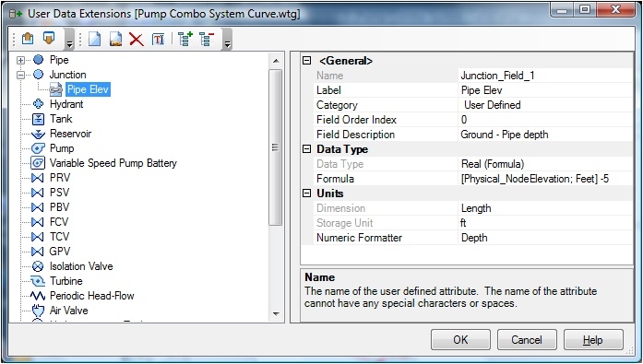Edit Field Order Index value 0
Screen dimensions: 643x364
click(x=546, y=120)
